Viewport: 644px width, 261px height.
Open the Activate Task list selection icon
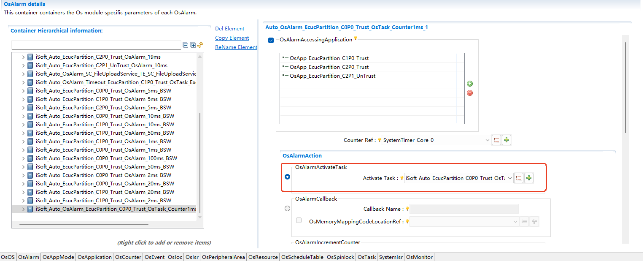(519, 178)
